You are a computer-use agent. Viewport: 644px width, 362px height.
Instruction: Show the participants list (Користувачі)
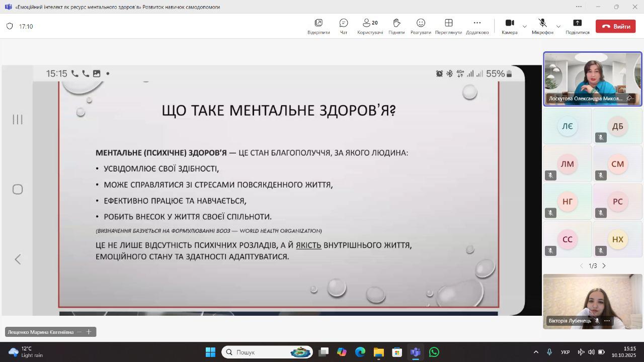pos(370,26)
